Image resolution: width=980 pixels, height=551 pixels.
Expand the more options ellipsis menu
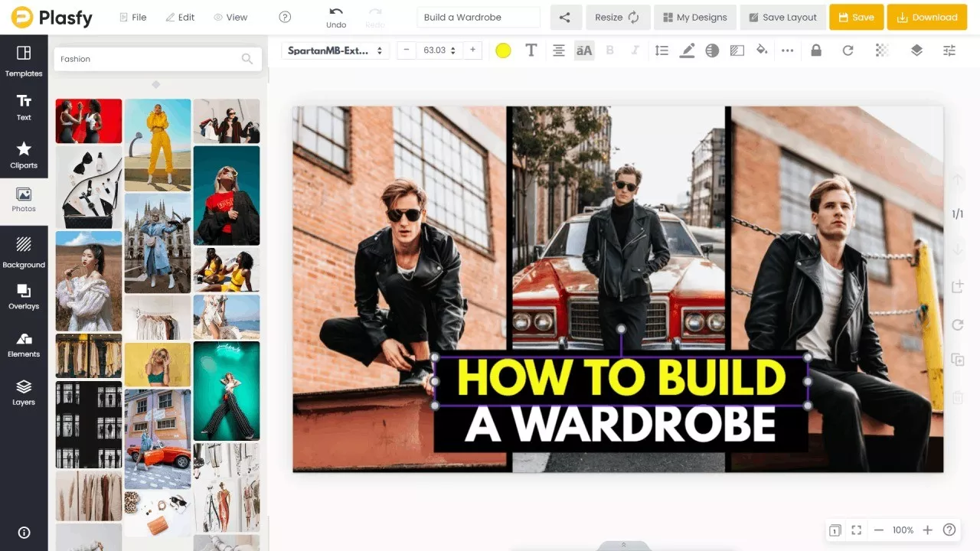click(788, 51)
